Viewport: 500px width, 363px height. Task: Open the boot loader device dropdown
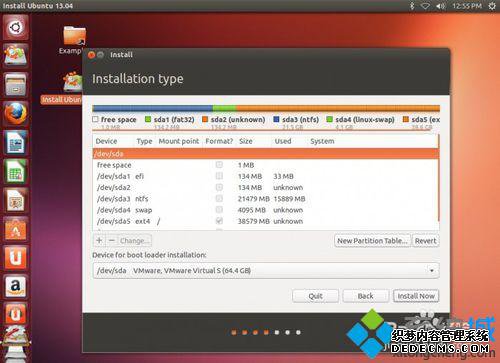pos(266,270)
